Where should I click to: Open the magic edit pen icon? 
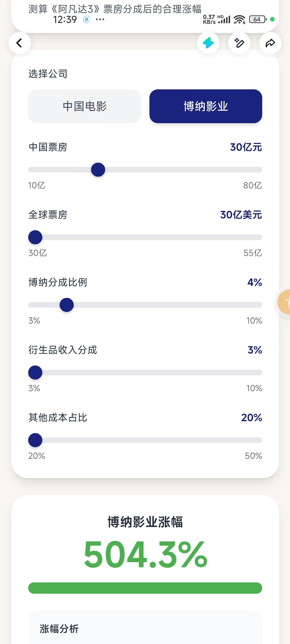pos(239,43)
